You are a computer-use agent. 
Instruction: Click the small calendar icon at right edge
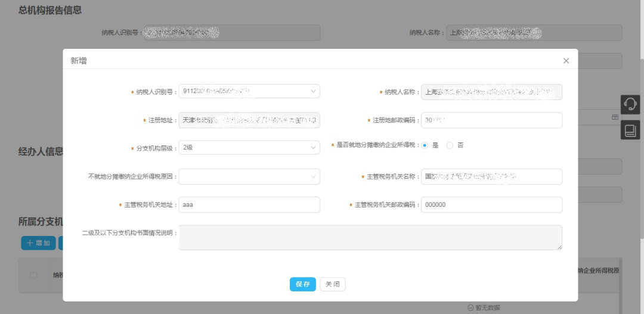pyautogui.click(x=615, y=117)
